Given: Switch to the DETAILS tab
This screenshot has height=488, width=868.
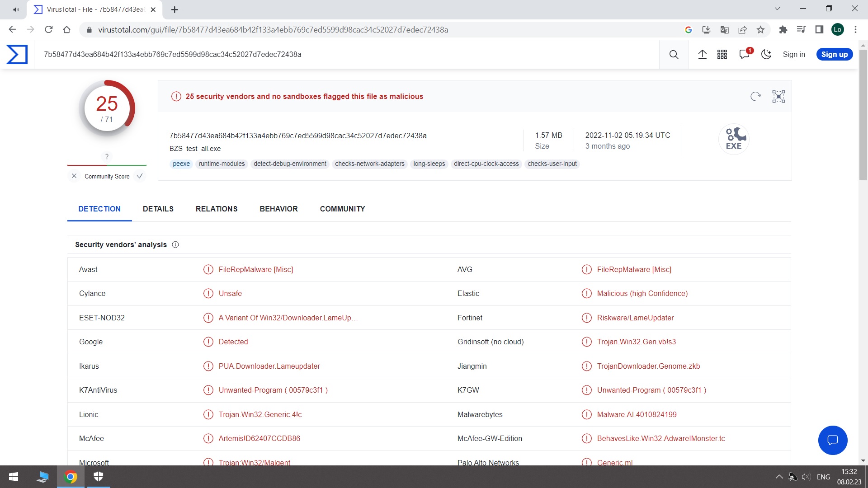Looking at the screenshot, I should click(x=158, y=209).
